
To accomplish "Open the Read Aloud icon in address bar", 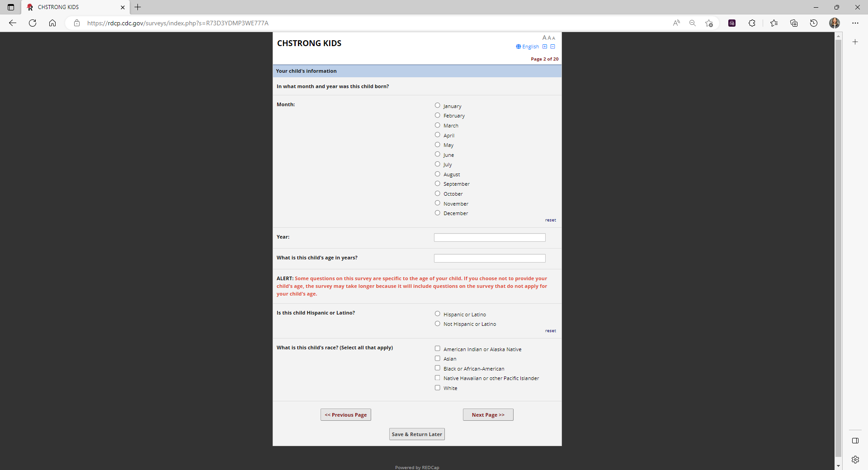I will (x=676, y=23).
